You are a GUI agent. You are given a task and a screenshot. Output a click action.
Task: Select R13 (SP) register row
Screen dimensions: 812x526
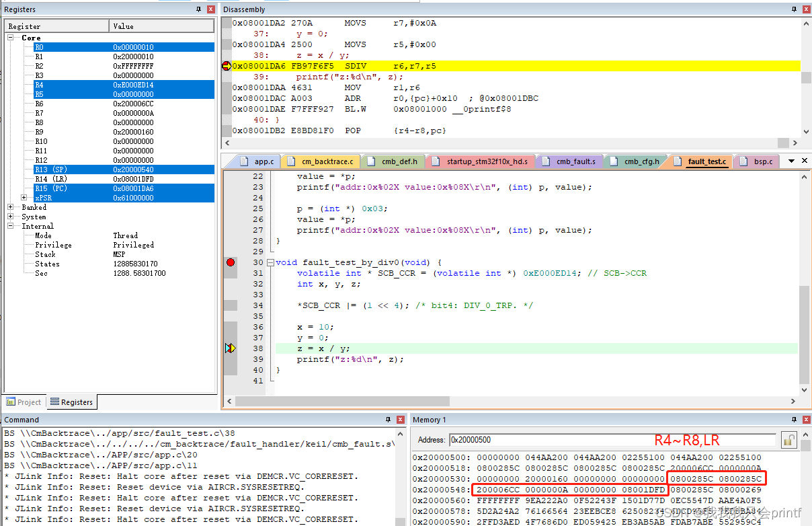pos(124,170)
